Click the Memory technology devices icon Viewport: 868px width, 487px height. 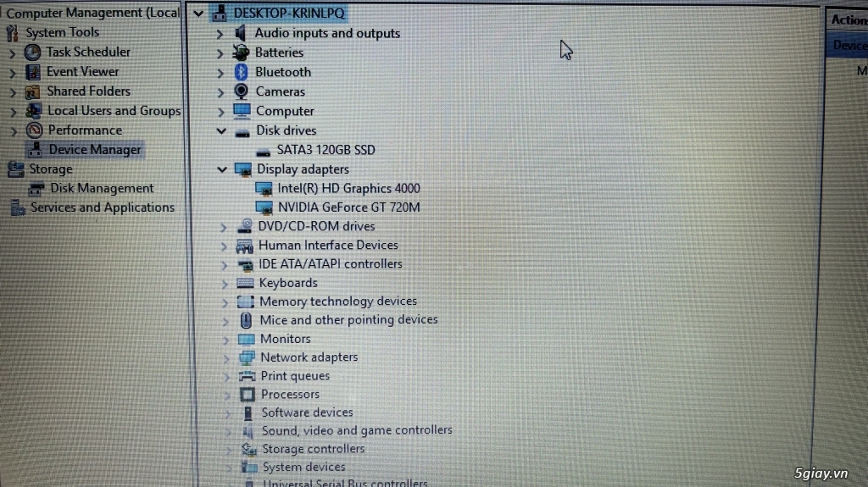point(245,302)
